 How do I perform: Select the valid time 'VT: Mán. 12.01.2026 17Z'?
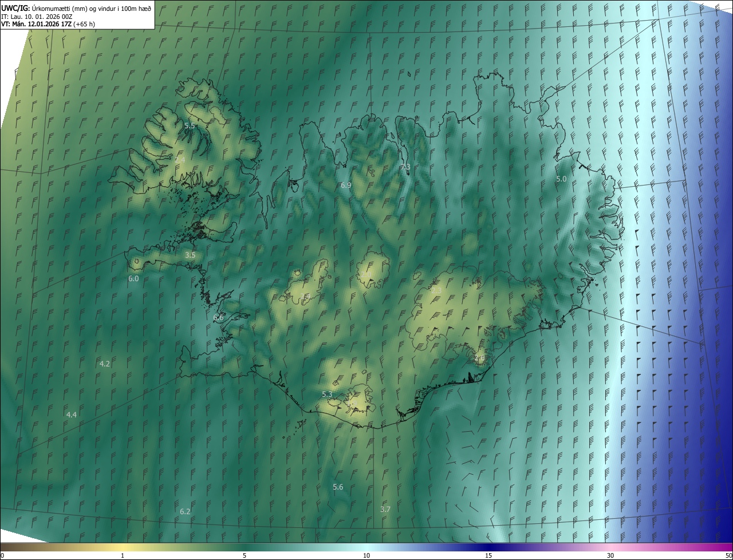(36, 24)
